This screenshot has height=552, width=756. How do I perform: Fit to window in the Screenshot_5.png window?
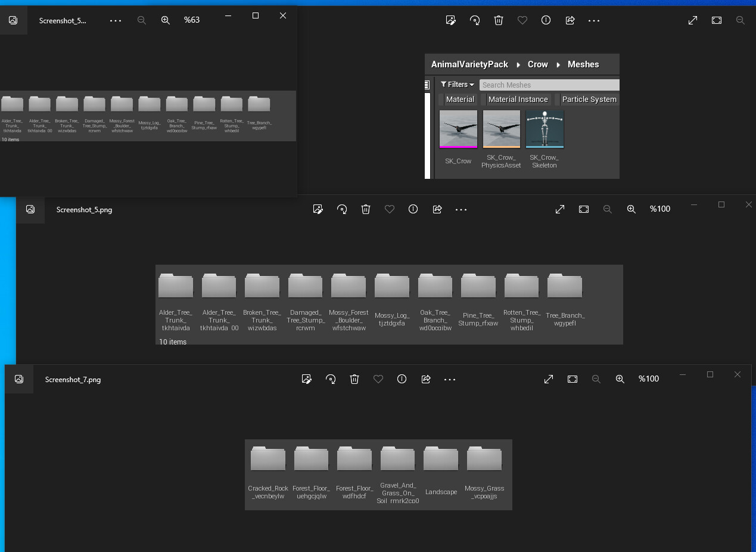[584, 209]
